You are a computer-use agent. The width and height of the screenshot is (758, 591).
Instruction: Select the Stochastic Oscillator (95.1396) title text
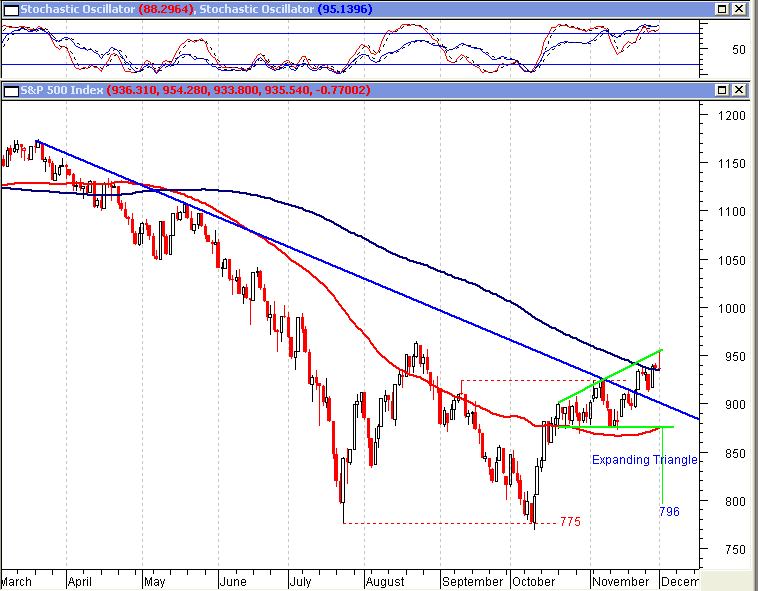point(286,9)
